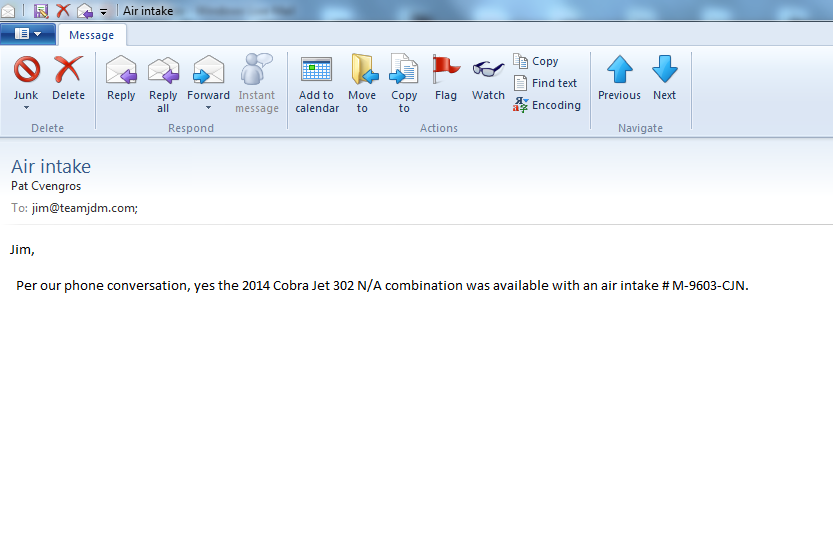The image size is (833, 554).
Task: Delete this message with red X
Action: click(x=69, y=78)
